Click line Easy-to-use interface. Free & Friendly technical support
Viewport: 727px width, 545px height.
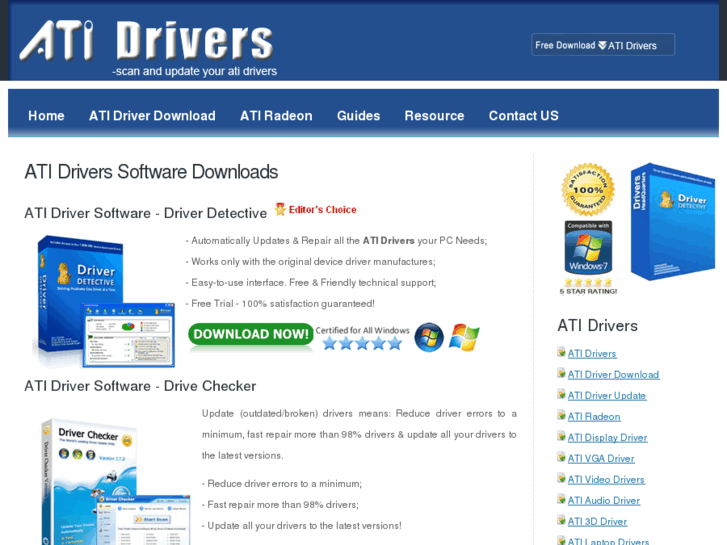point(311,282)
